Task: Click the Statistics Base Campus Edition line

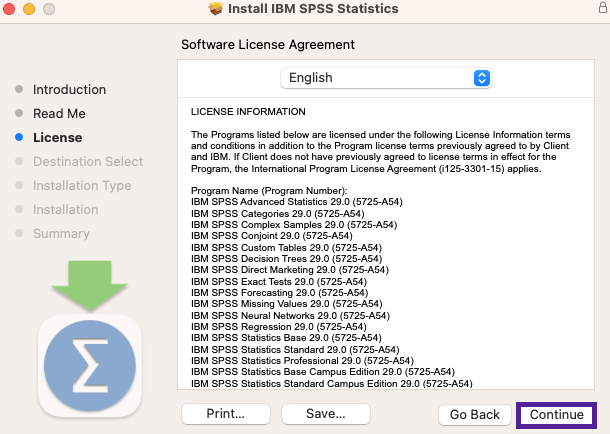Action: [x=323, y=372]
